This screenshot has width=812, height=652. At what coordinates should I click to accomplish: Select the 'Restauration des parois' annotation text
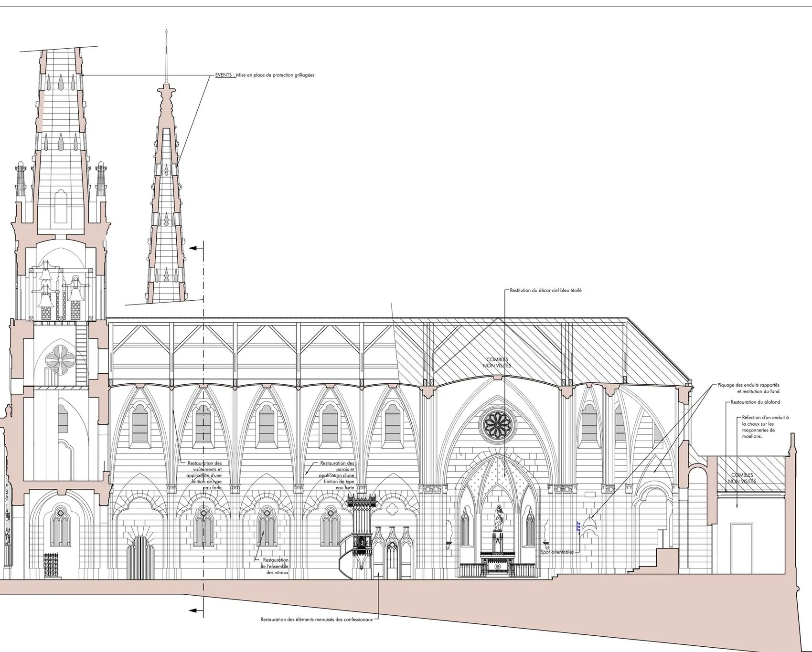tap(337, 475)
